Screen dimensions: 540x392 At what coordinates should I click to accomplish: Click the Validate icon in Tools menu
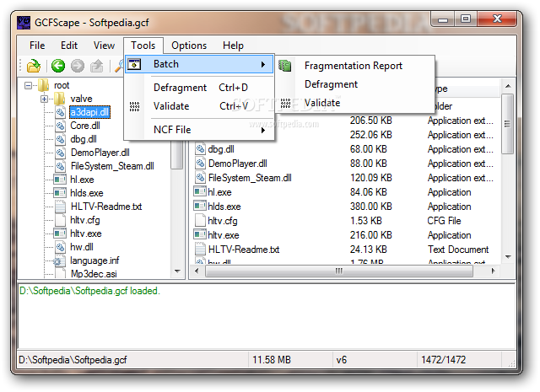click(134, 106)
